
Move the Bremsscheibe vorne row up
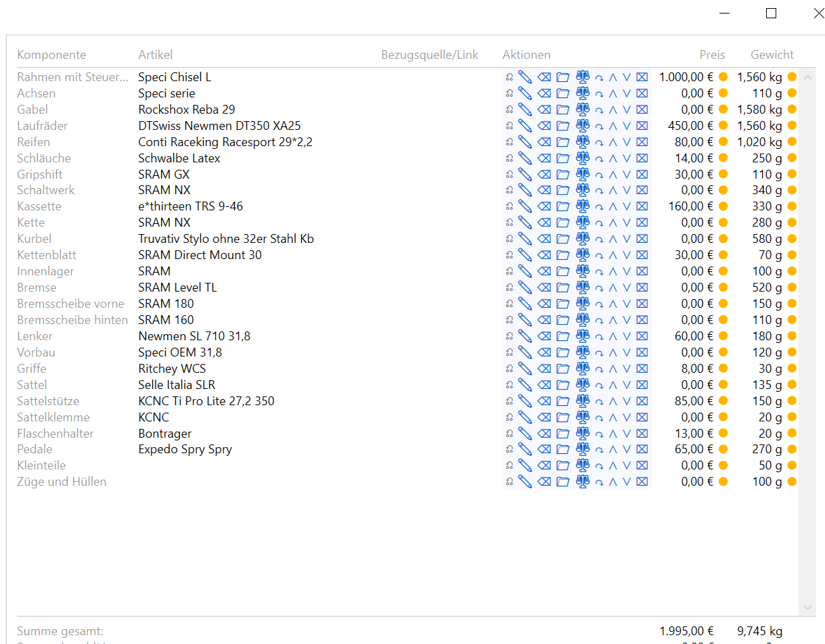(x=613, y=304)
